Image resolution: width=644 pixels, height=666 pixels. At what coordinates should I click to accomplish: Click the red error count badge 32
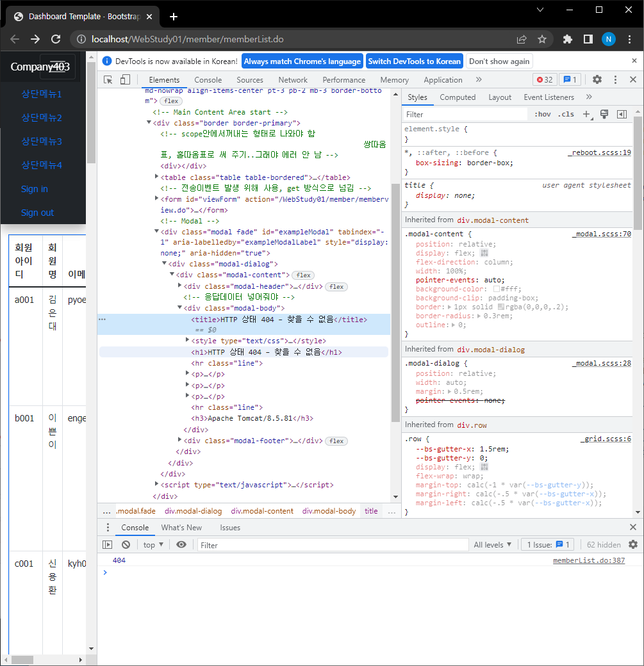click(545, 80)
